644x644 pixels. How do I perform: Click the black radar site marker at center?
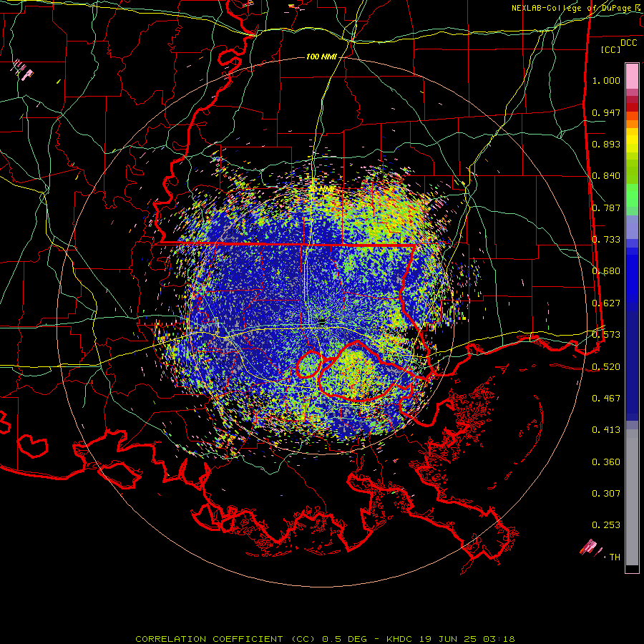(323, 321)
